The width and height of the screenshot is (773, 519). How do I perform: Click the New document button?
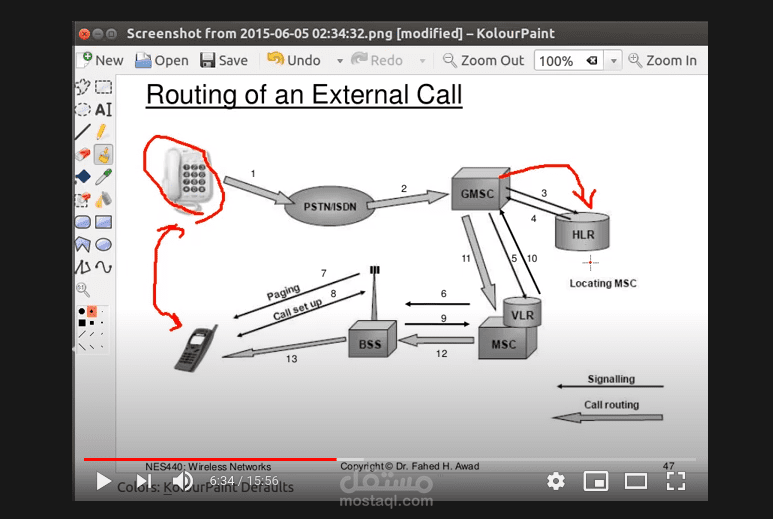(101, 60)
